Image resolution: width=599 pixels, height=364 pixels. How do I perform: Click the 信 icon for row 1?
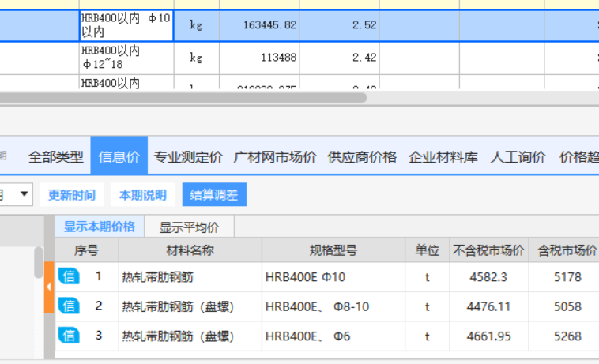(x=69, y=276)
